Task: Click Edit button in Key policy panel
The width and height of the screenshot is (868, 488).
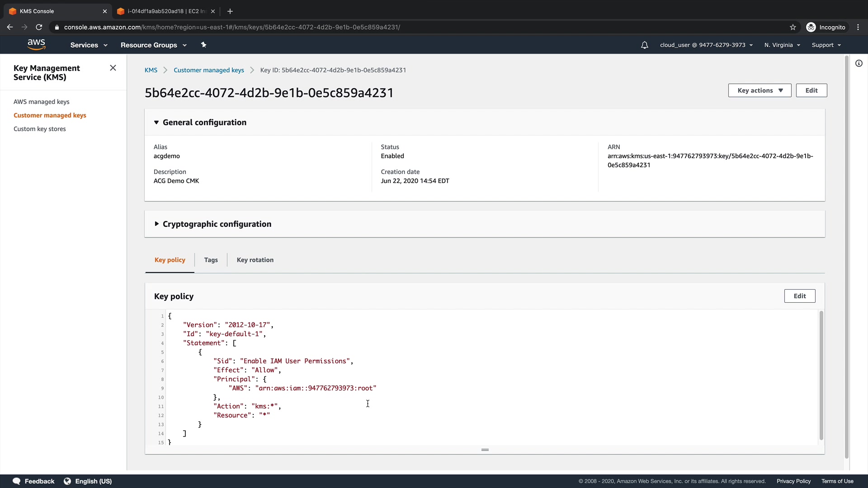Action: coord(799,296)
